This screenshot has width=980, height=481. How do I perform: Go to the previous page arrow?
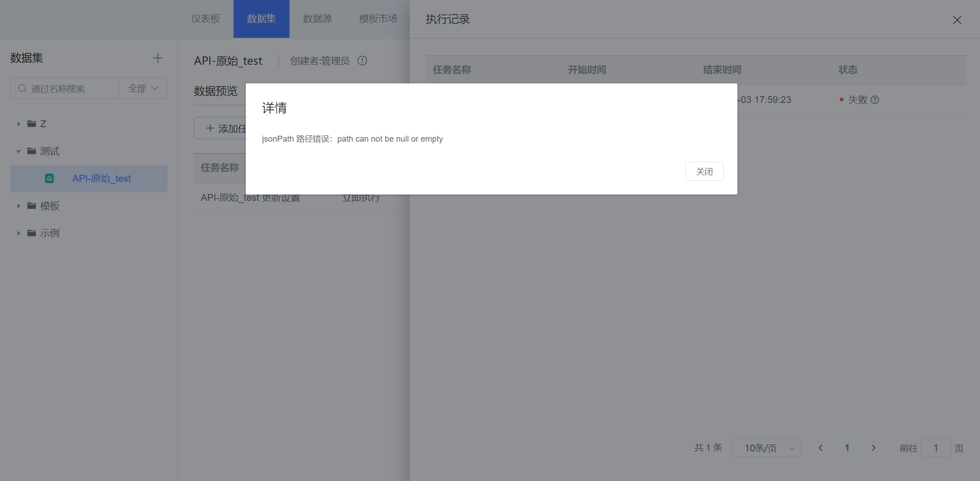pyautogui.click(x=821, y=448)
